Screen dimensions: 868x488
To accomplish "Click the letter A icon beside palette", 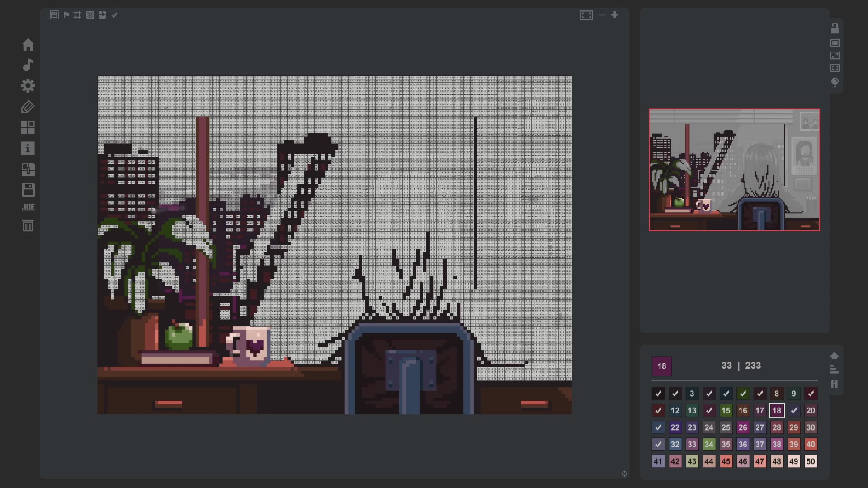I will pos(835,384).
